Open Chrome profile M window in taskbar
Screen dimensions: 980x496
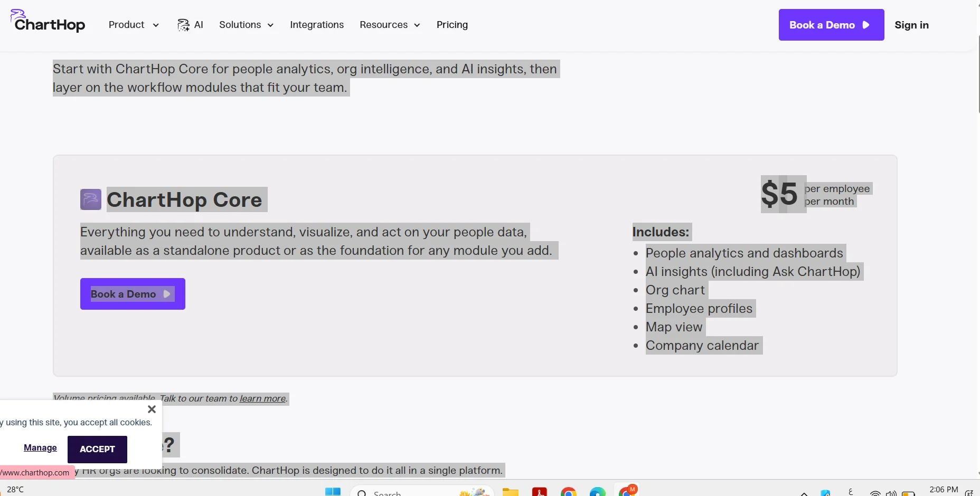pos(627,491)
